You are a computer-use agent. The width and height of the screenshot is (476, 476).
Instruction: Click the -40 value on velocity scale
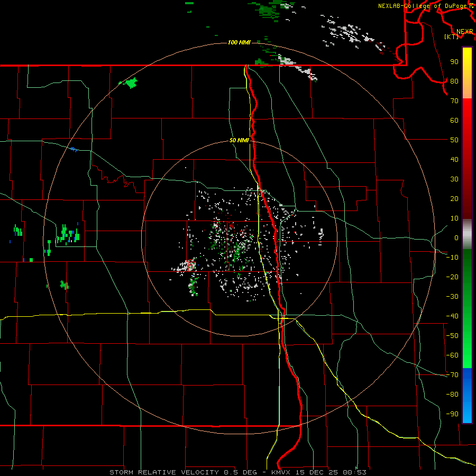point(452,316)
